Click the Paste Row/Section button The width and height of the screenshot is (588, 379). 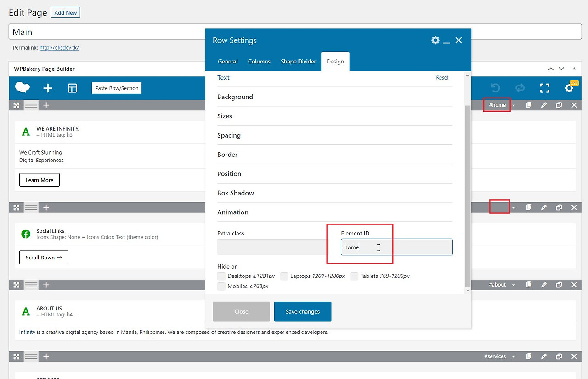click(x=117, y=88)
